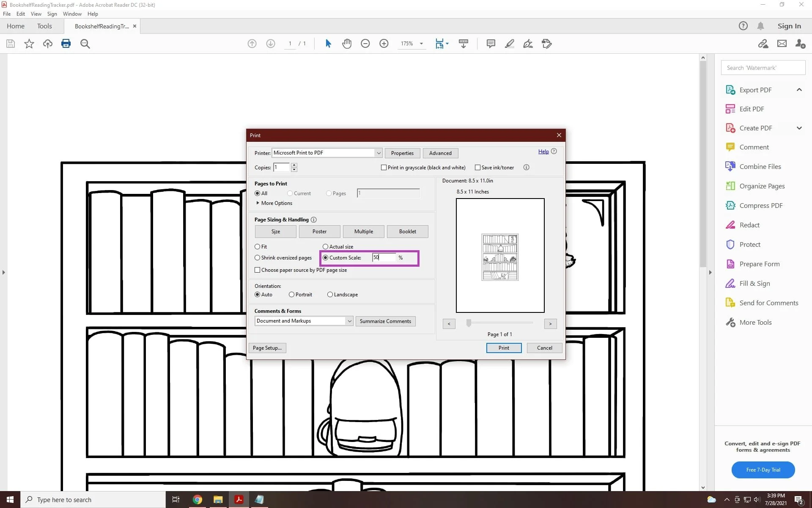The height and width of the screenshot is (508, 812).
Task: Open the Document and Markups dropdown
Action: tap(348, 321)
